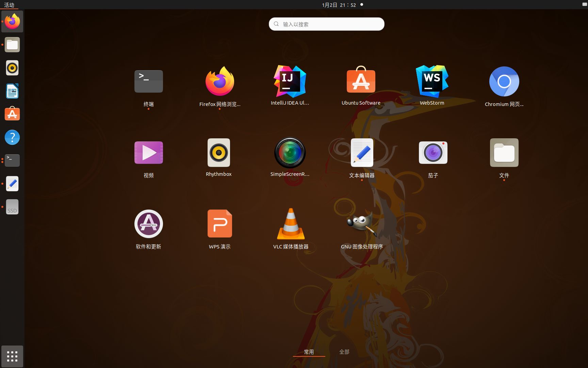
Task: Switch to the All (全部) tab
Action: [344, 352]
